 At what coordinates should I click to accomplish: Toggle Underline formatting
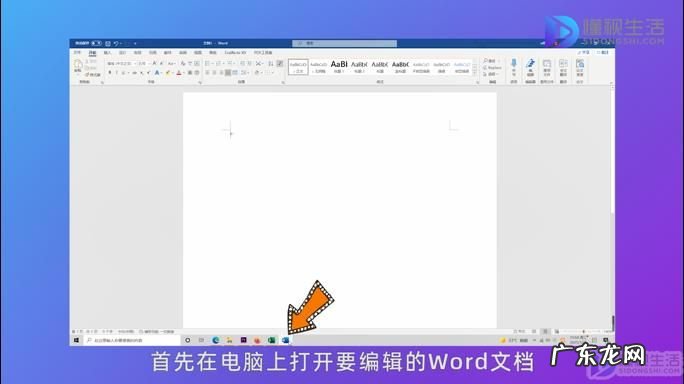coord(123,73)
